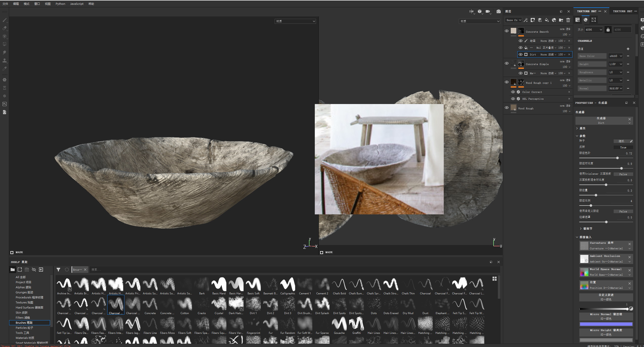644x347 pixels.
Task: Open the render camera screenshot icon
Action: tap(498, 11)
